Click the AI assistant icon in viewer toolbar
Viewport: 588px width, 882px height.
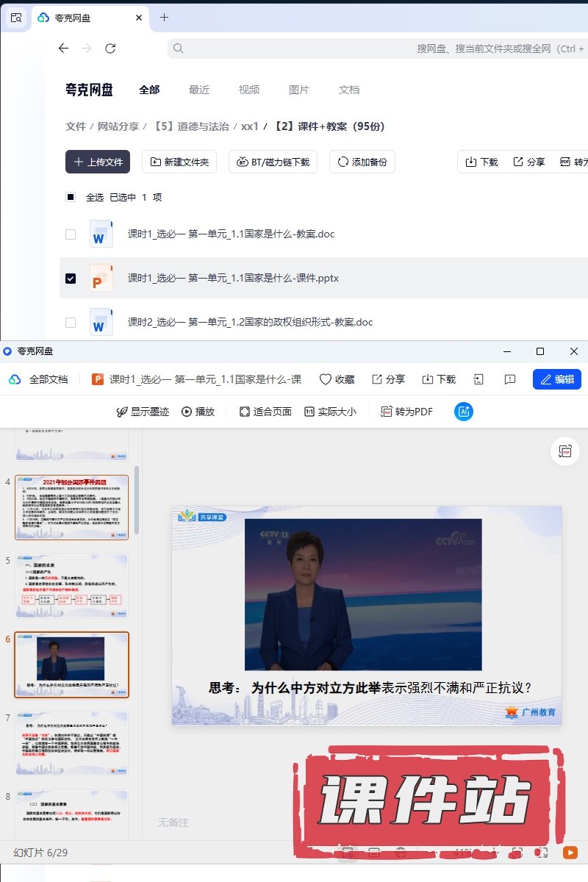point(464,412)
